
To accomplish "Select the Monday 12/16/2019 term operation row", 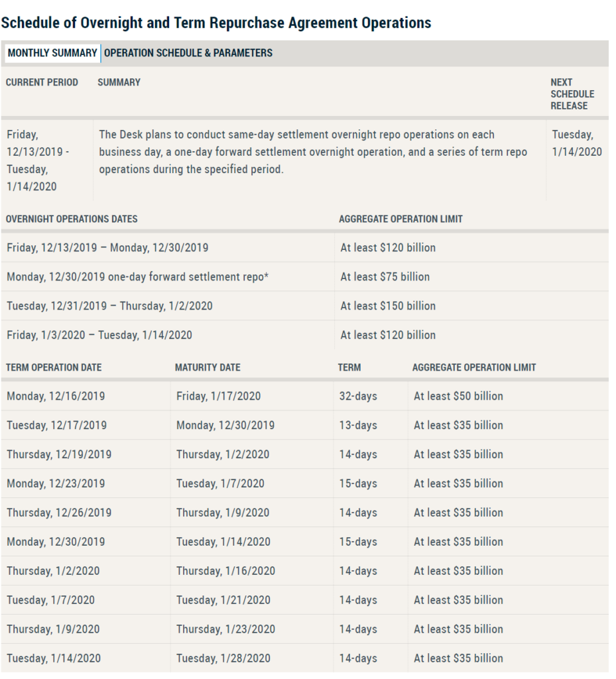I will click(305, 397).
